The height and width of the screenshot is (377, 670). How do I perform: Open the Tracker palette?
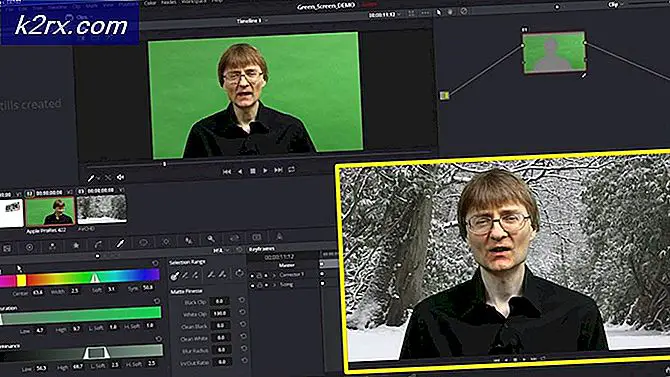point(166,242)
